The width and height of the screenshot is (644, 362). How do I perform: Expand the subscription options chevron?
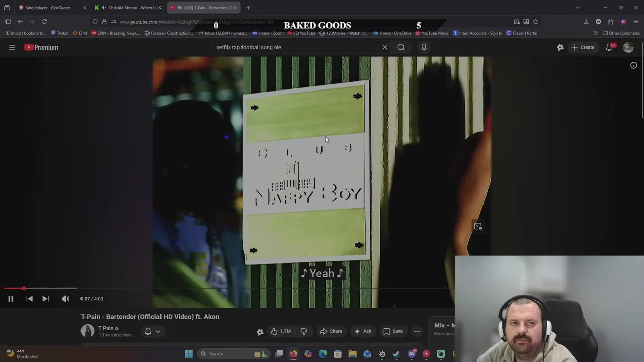(158, 331)
